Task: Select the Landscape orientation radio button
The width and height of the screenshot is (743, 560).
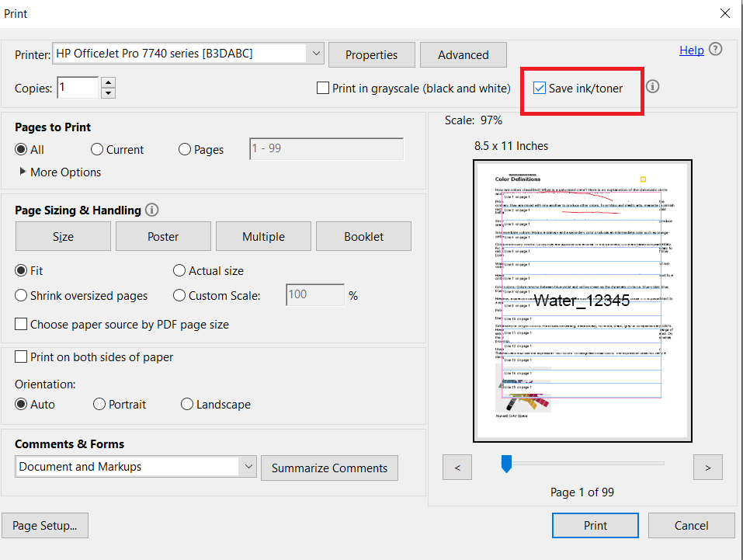Action: click(187, 404)
